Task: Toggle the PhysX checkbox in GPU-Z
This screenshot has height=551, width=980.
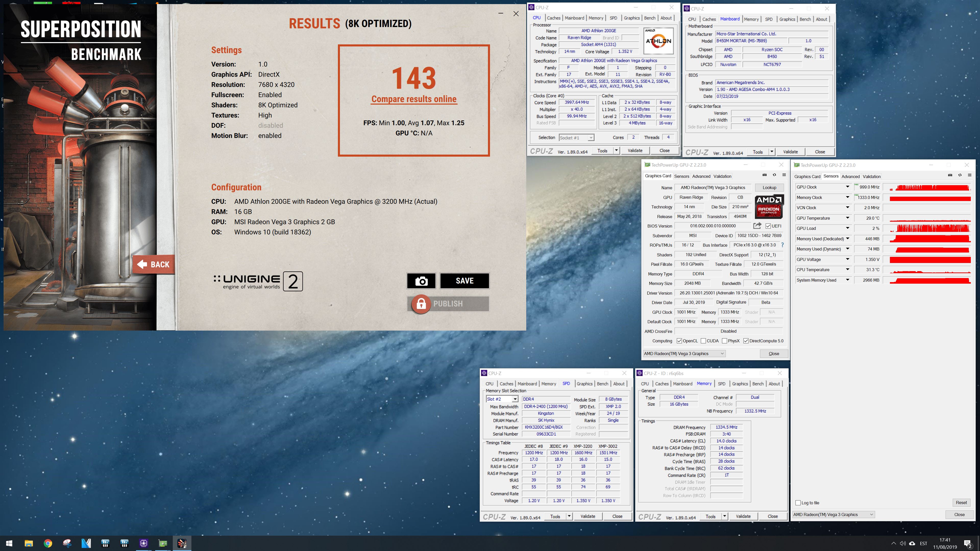Action: pyautogui.click(x=724, y=341)
